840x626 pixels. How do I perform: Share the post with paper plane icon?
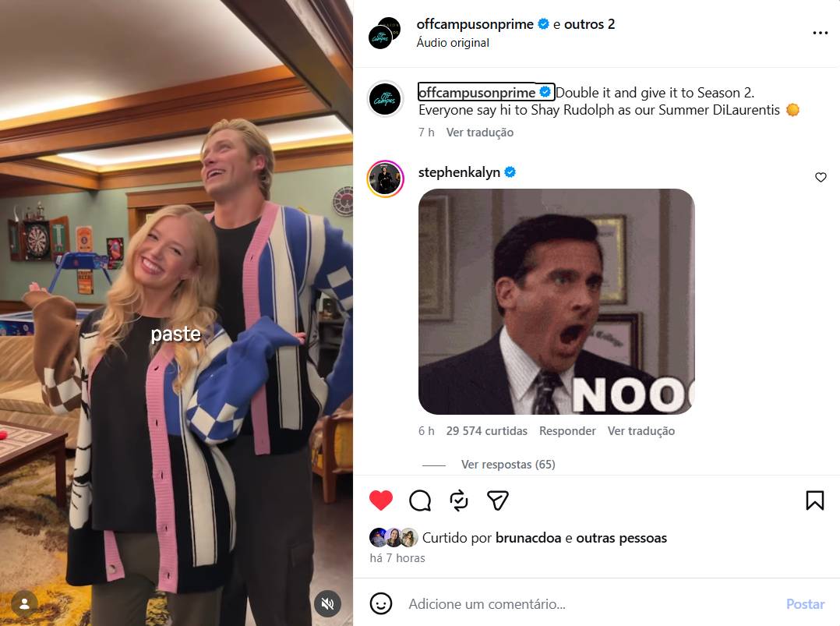point(497,500)
